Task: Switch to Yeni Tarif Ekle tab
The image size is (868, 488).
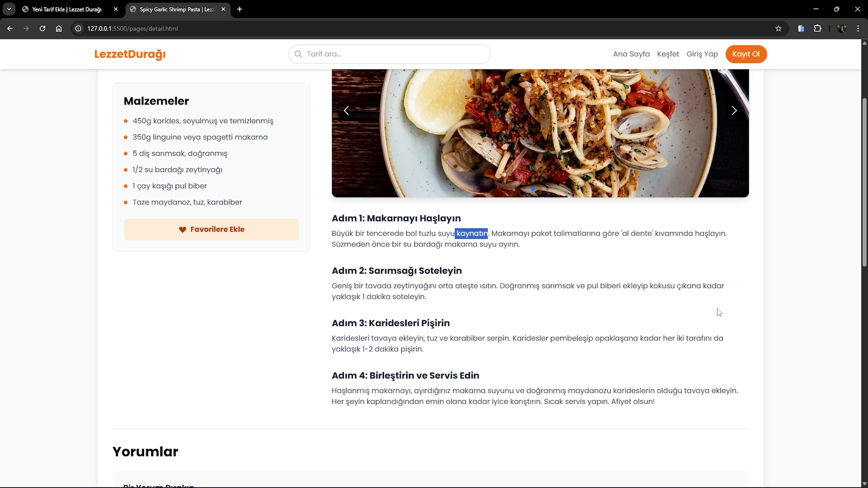Action: (x=67, y=9)
